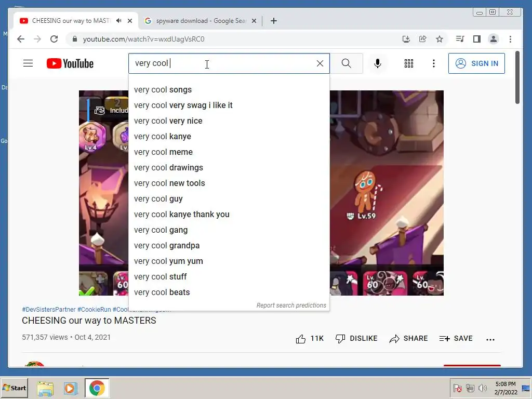Select 'very cool yum yum' suggestion
Screen dimensions: 532x399
click(229, 261)
